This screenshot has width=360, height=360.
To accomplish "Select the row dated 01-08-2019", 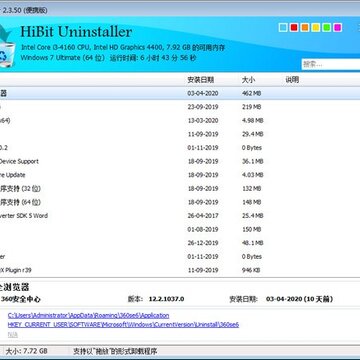I will (180, 229).
